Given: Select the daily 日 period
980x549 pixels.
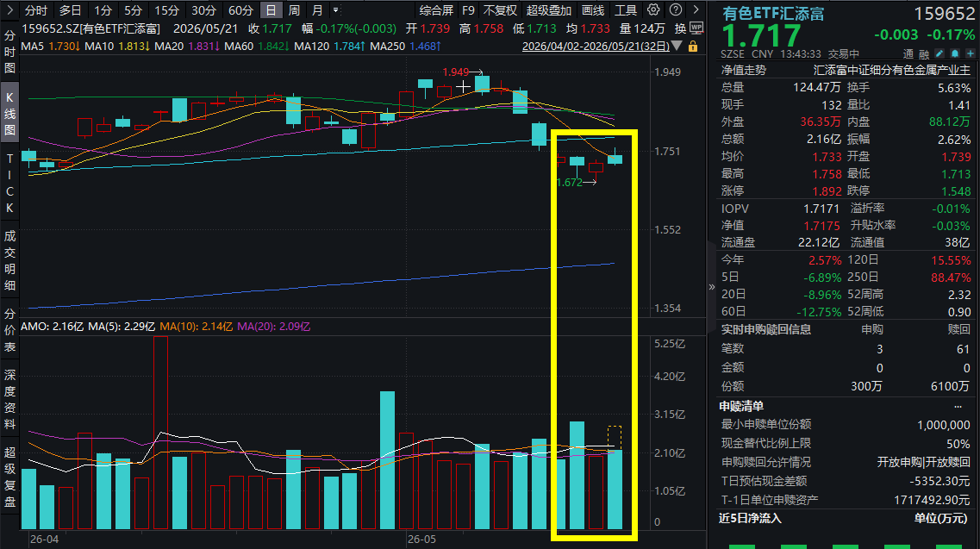Looking at the screenshot, I should pos(271,10).
